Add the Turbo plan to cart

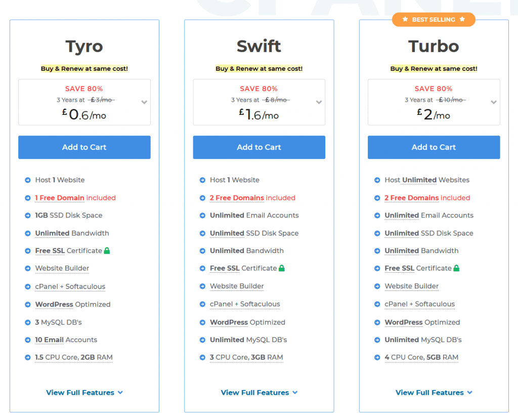[434, 147]
